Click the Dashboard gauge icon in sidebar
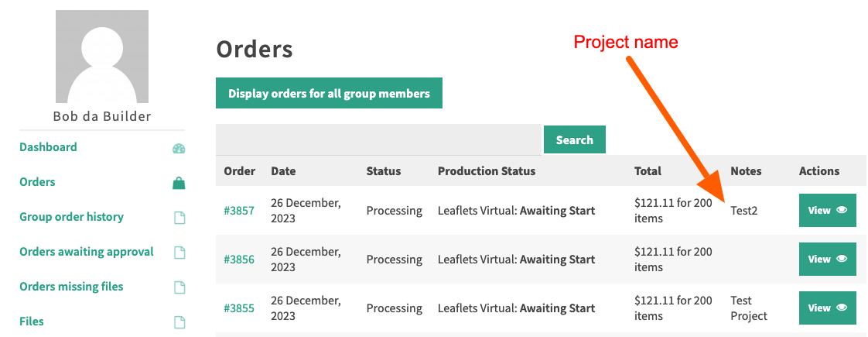This screenshot has width=868, height=337. coord(179,148)
